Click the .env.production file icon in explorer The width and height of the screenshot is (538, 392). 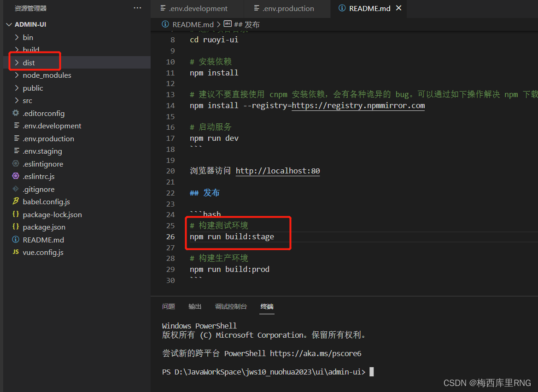click(16, 138)
